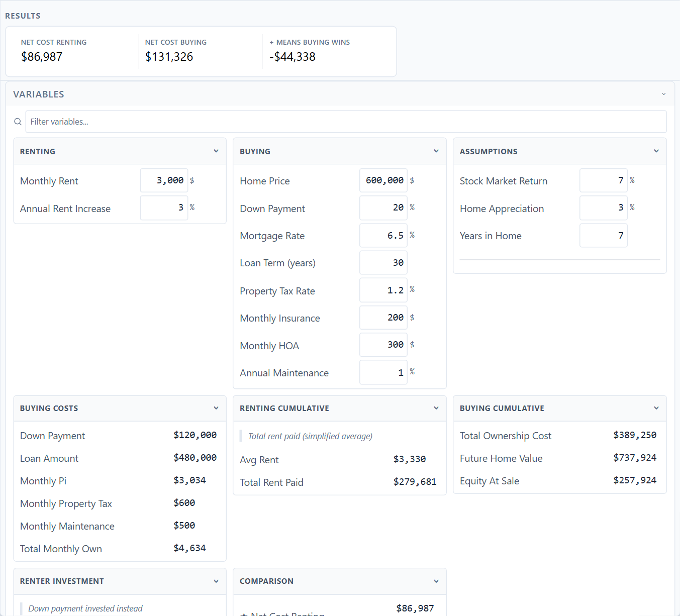Click the Total Ownership Cost value $389,250
The image size is (680, 616).
tap(635, 435)
